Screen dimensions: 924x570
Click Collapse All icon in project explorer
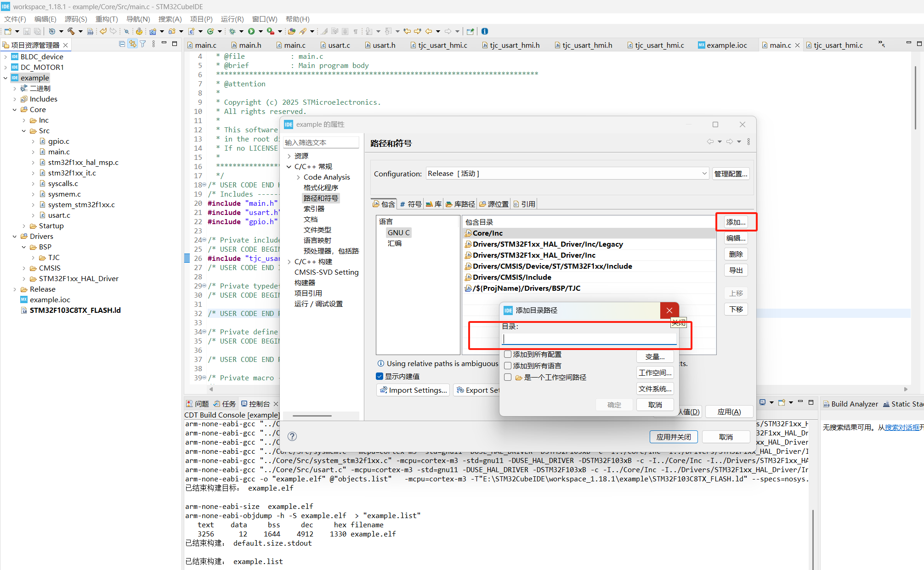[x=122, y=44]
